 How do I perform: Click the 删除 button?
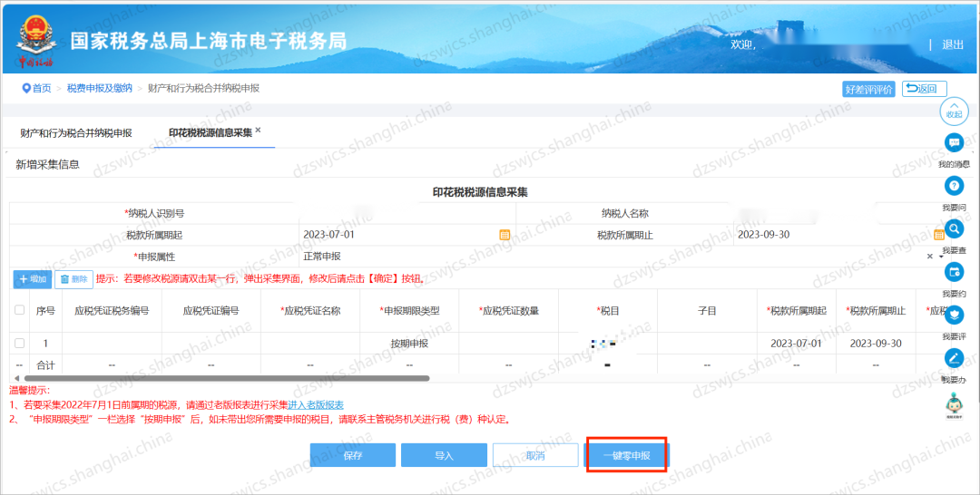coord(73,279)
